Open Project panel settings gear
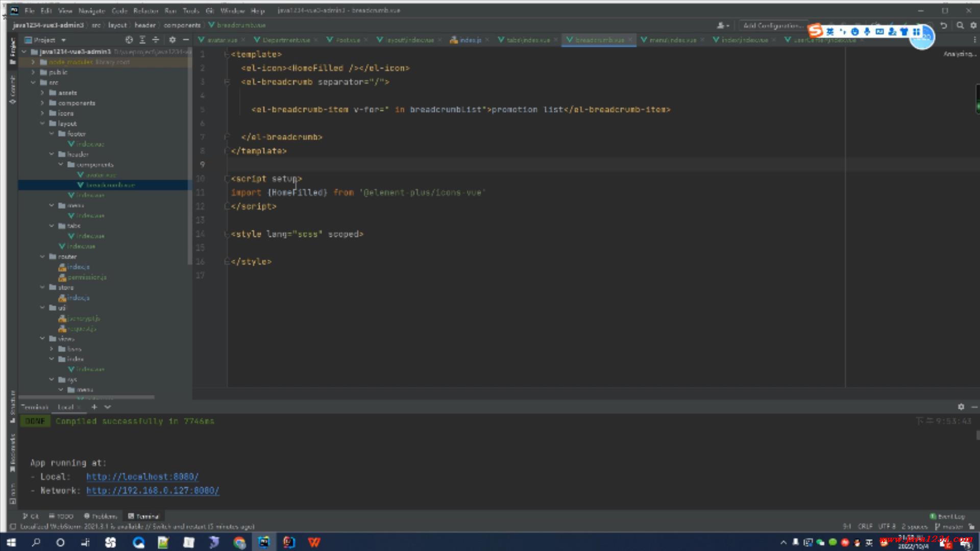The height and width of the screenshot is (551, 980). pos(173,40)
